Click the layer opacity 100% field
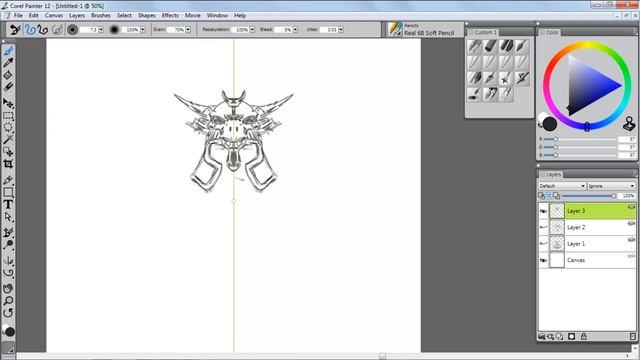The image size is (640, 360). coord(627,196)
